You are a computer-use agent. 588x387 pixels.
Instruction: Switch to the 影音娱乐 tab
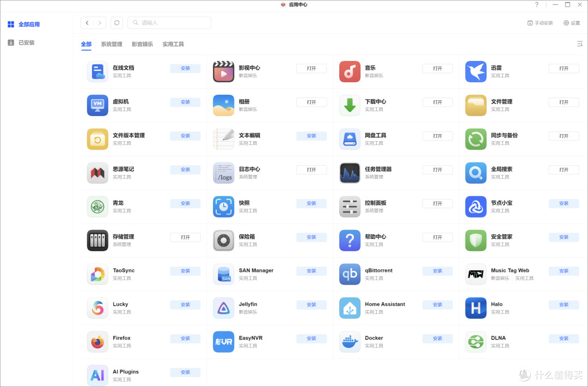pos(142,44)
